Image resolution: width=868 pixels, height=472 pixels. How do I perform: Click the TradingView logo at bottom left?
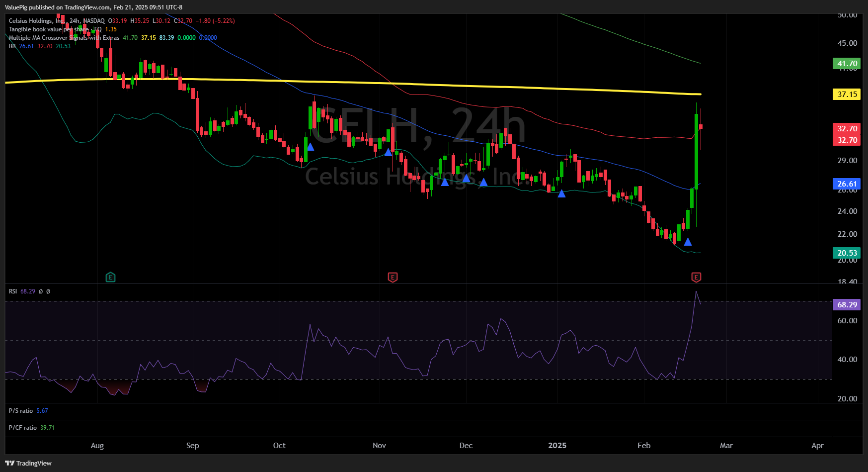coord(28,463)
